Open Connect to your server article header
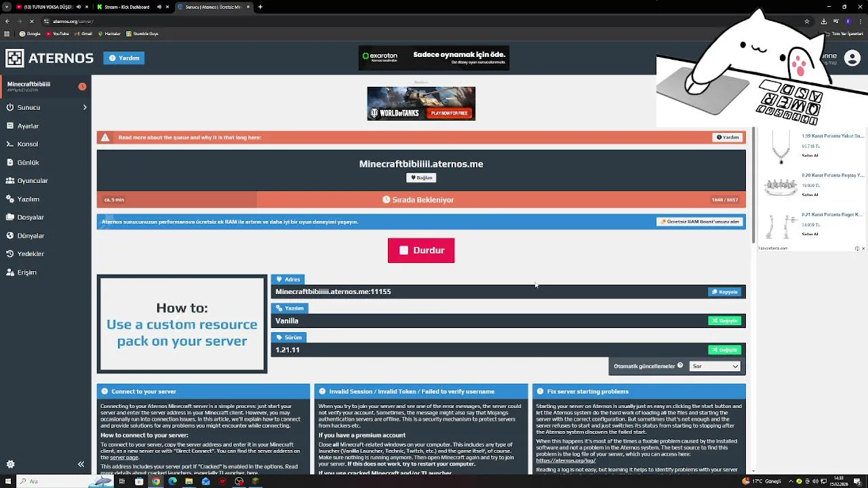This screenshot has height=488, width=868. [203, 391]
